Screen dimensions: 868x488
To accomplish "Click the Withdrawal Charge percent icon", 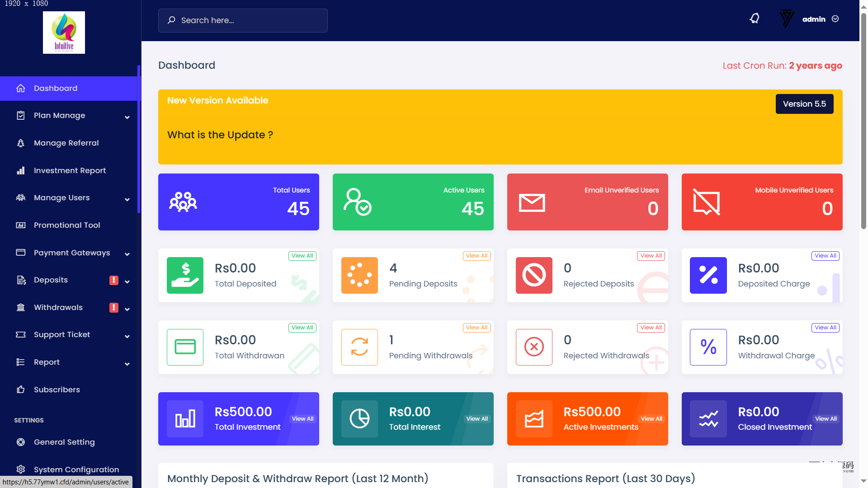I will 708,347.
